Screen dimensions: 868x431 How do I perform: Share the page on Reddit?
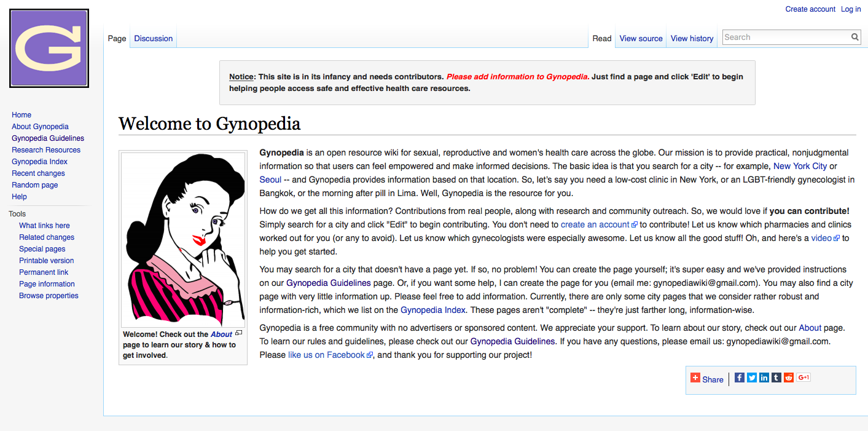[788, 378]
